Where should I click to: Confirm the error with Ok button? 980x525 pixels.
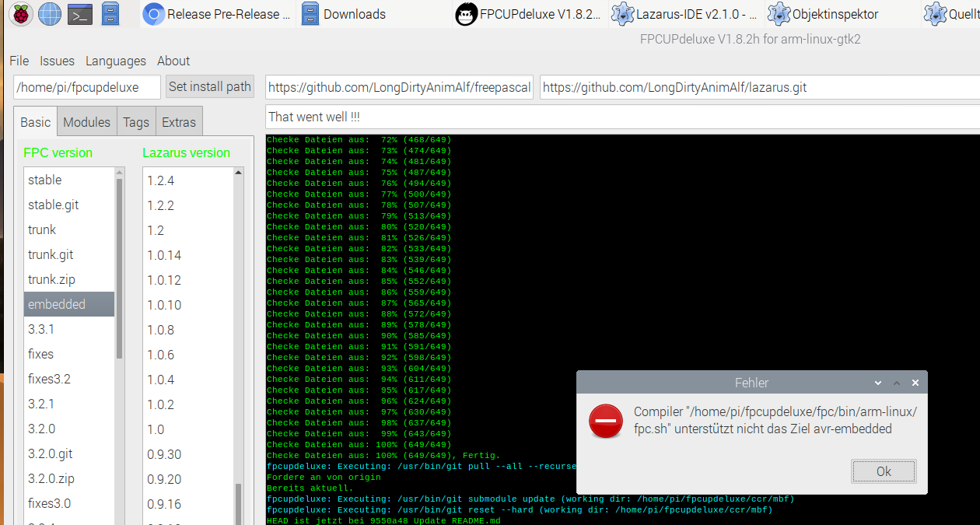[x=884, y=471]
